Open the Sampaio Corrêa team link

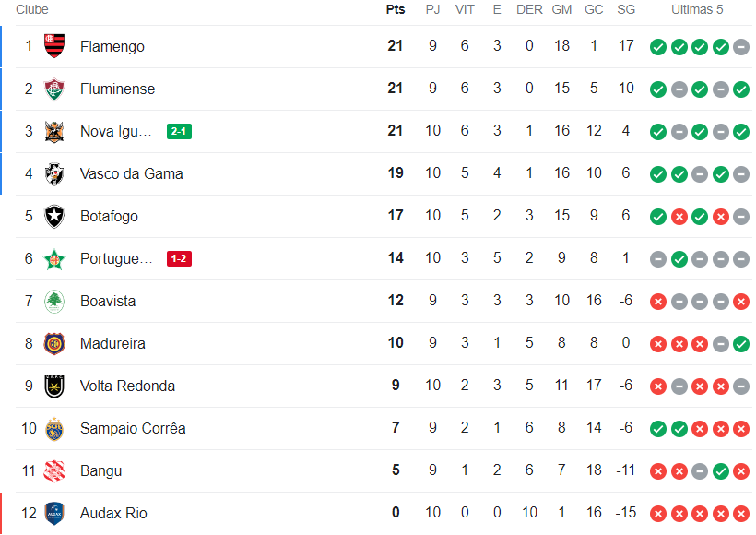pos(133,428)
